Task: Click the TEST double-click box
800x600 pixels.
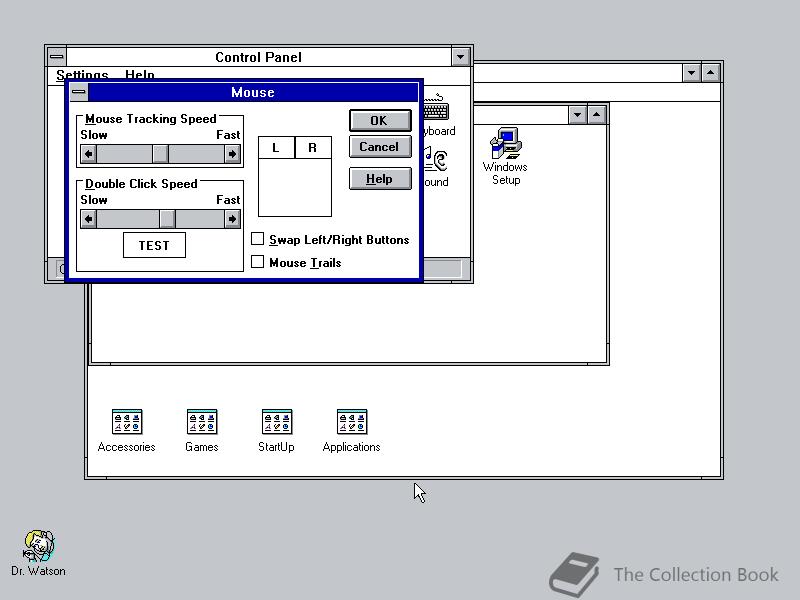Action: click(154, 245)
